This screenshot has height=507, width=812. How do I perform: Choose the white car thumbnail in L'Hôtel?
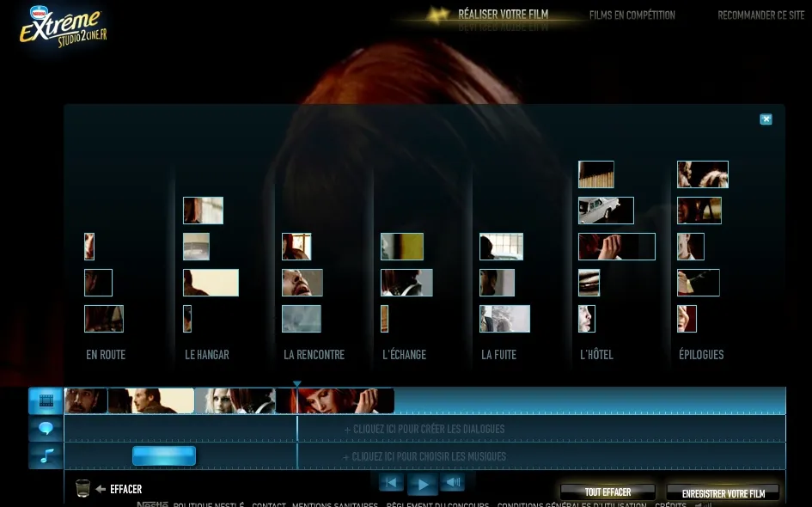606,211
